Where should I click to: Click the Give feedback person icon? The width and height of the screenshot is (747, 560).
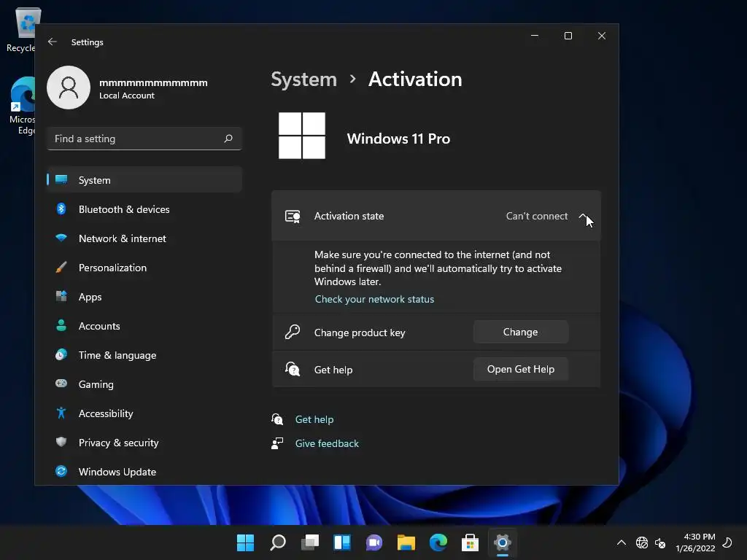pyautogui.click(x=277, y=443)
